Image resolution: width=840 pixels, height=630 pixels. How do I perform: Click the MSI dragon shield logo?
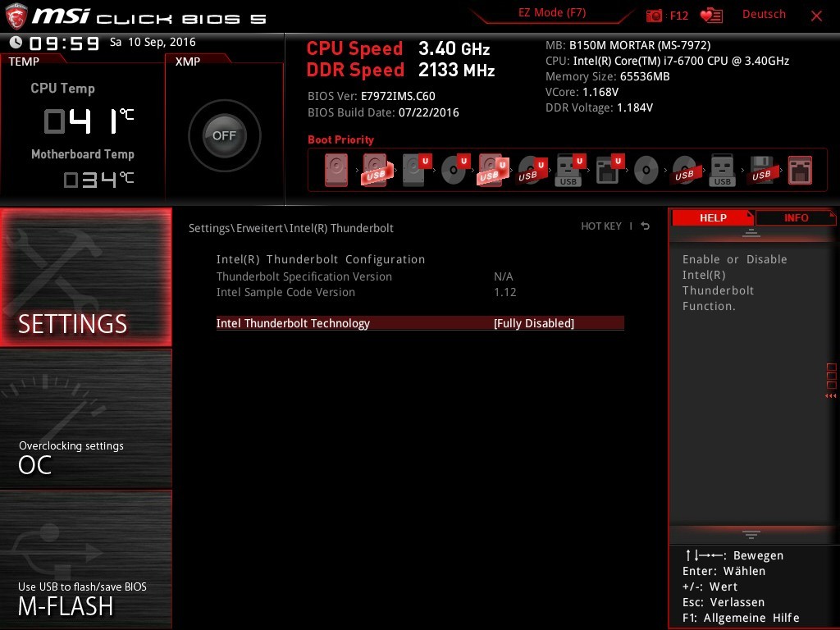point(16,16)
